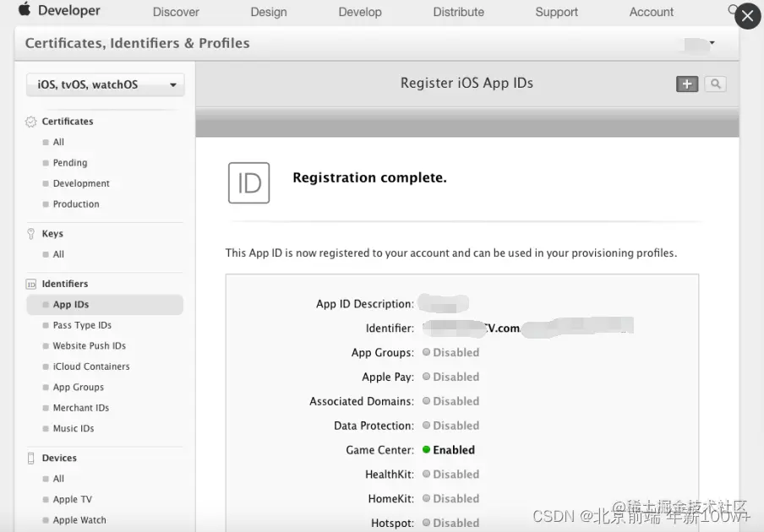Show All under Keys
The width and height of the screenshot is (764, 532).
pos(58,254)
